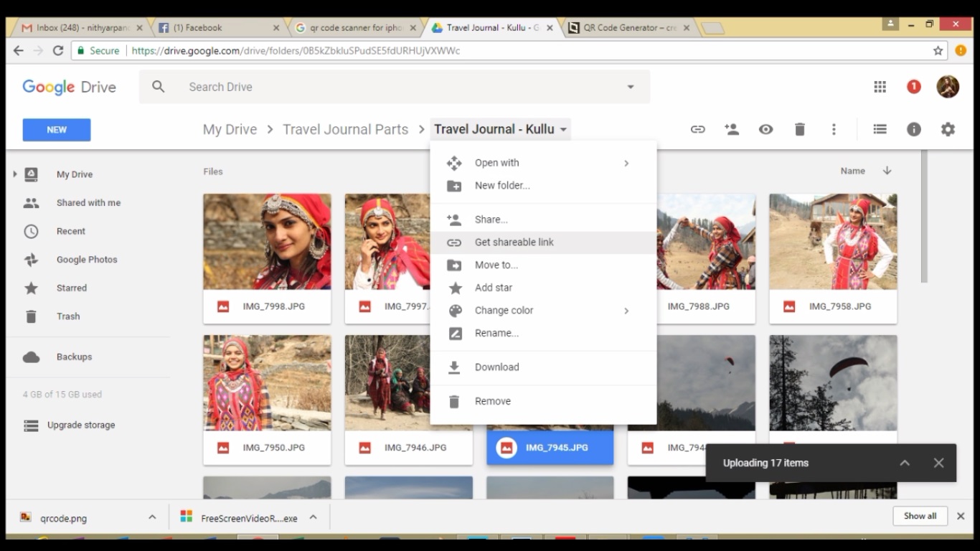980x551 pixels.
Task: Open Shared with me
Action: (88, 203)
